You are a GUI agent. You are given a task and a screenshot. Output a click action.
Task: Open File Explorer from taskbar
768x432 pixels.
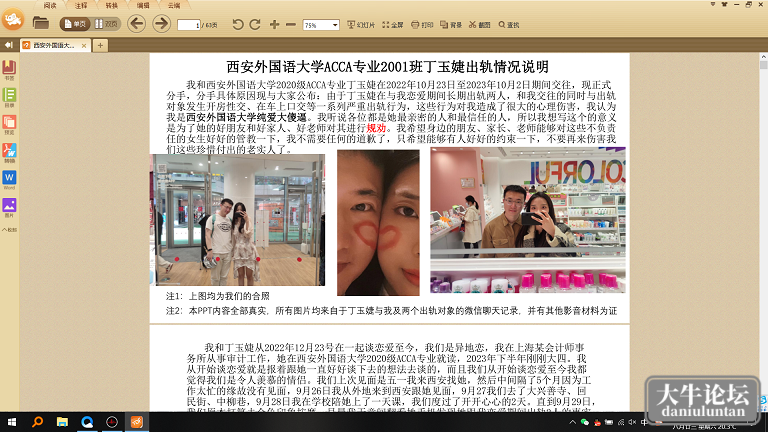[x=62, y=422]
